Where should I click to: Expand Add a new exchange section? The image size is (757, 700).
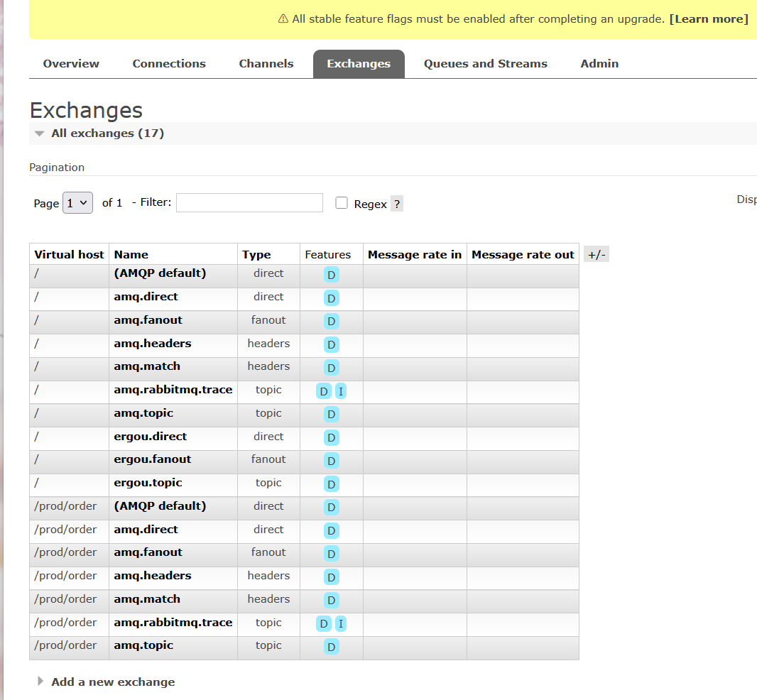(x=113, y=682)
